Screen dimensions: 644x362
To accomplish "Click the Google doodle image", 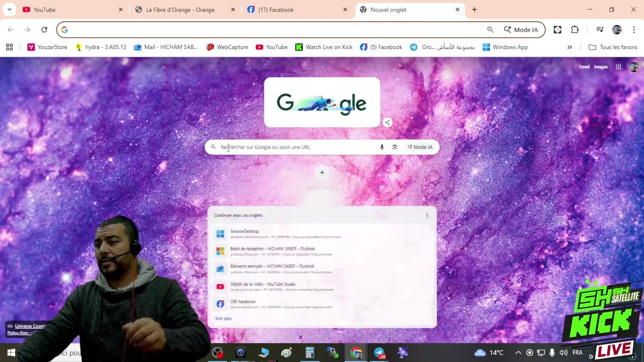I will [322, 103].
